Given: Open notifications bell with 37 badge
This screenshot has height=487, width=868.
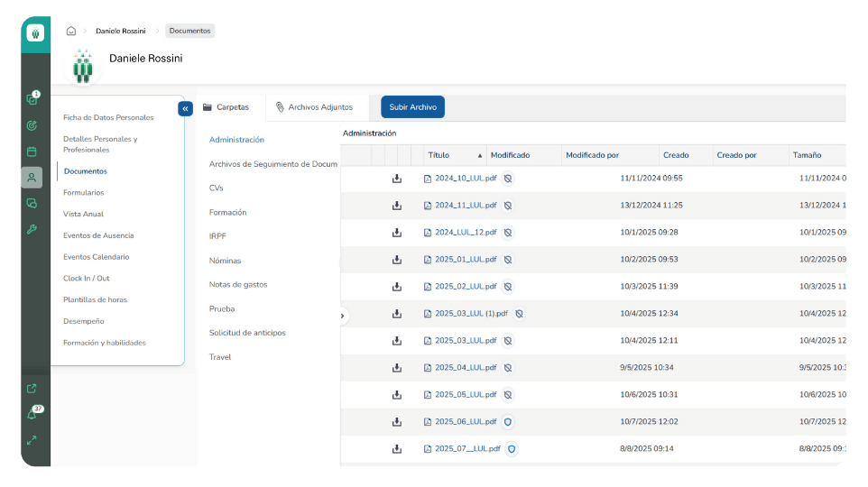Looking at the screenshot, I should 32,414.
